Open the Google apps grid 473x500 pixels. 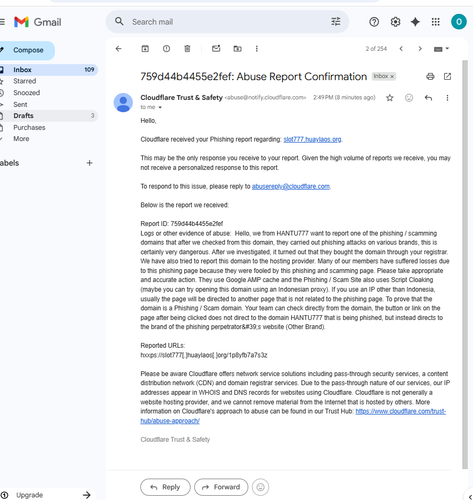[436, 22]
